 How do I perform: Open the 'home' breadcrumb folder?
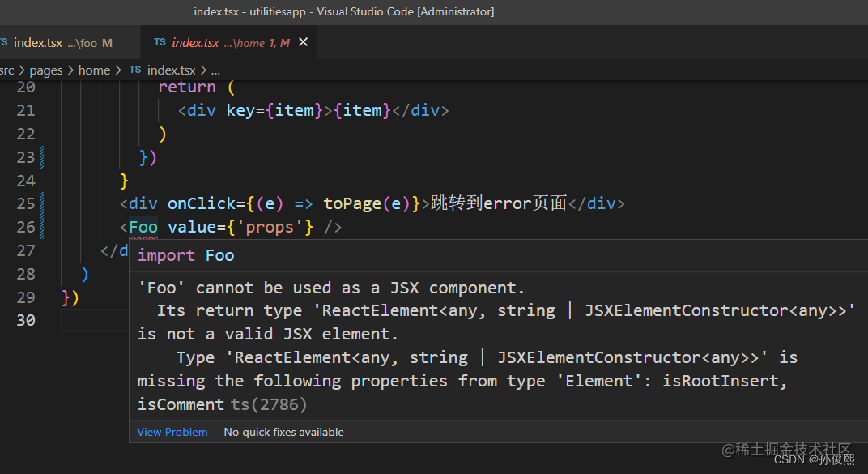pos(94,70)
